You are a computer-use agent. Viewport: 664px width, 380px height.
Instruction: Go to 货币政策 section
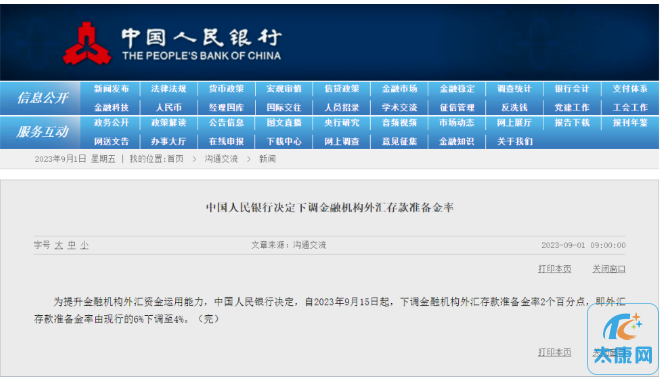pos(226,89)
